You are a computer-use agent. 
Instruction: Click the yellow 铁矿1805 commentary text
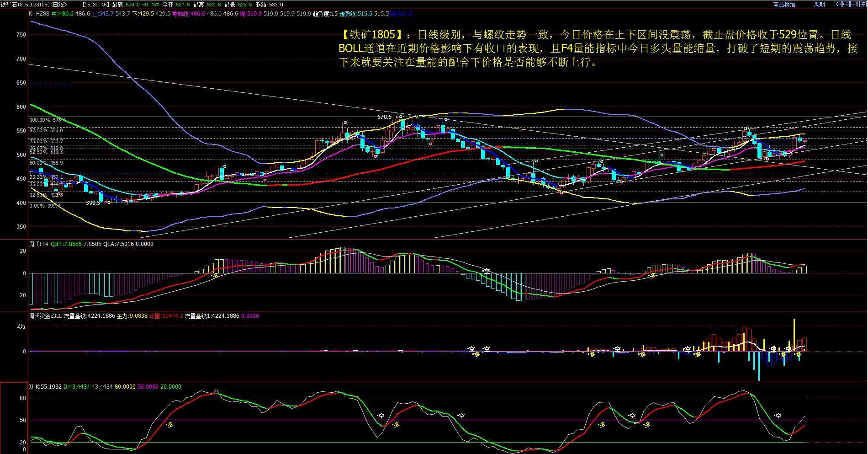pos(598,48)
